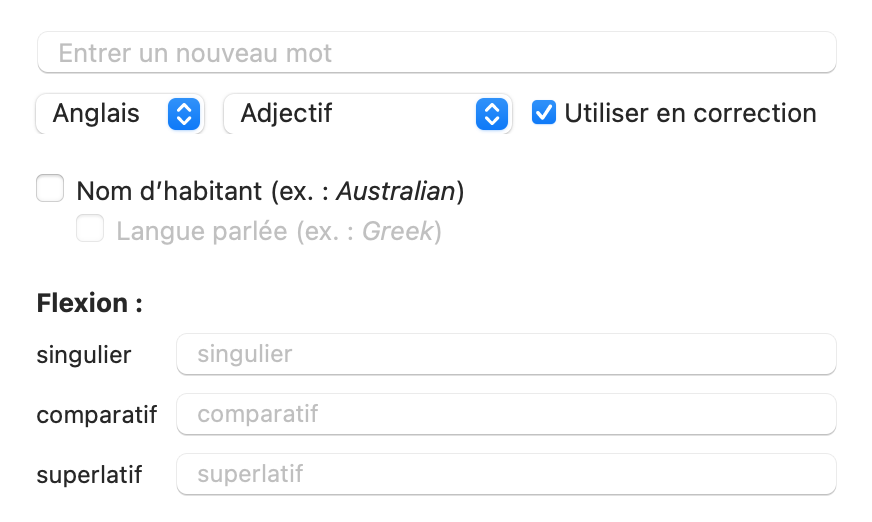Open the Anglais language dropdown
The width and height of the screenshot is (872, 522).
point(119,114)
